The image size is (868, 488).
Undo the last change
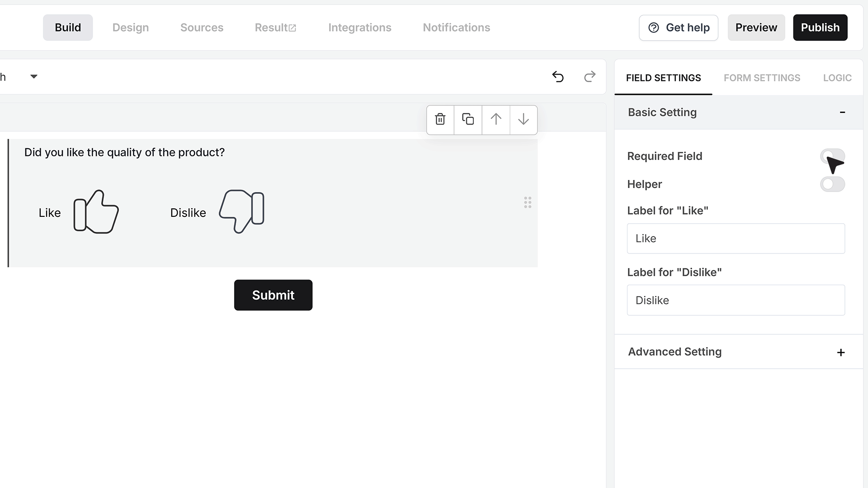pyautogui.click(x=558, y=77)
